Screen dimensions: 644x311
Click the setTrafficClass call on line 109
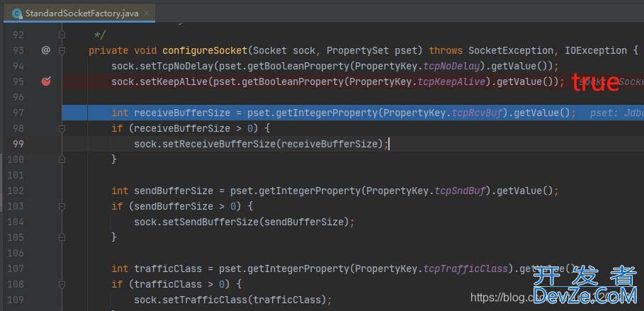point(205,300)
